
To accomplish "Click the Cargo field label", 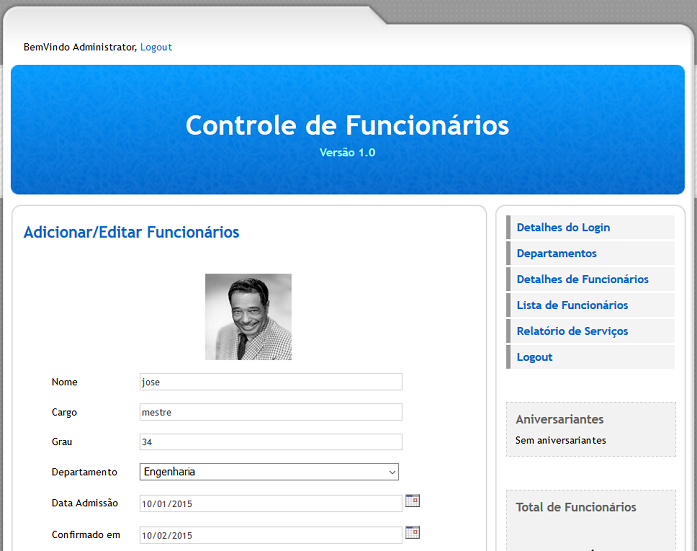I will coord(64,412).
